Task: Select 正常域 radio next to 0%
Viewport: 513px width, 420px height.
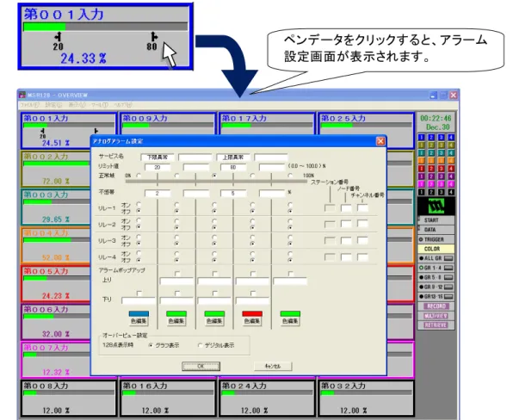Action: 139,176
